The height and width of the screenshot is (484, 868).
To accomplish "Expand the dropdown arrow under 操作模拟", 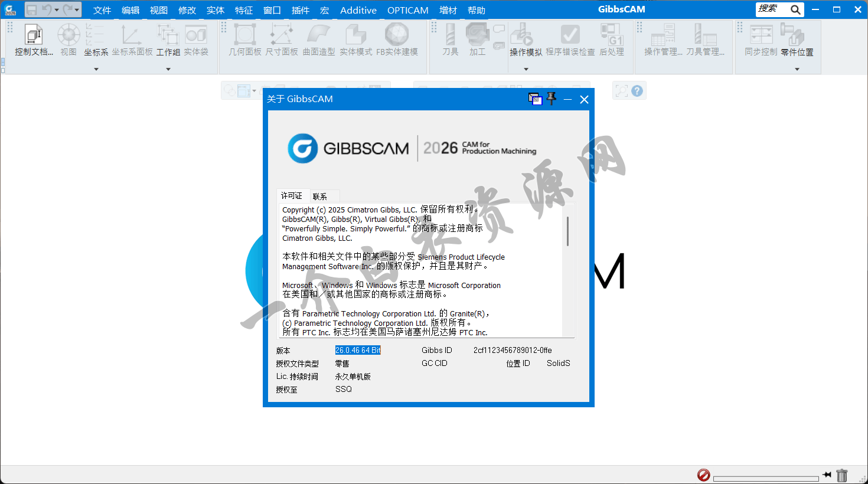I will pyautogui.click(x=526, y=69).
